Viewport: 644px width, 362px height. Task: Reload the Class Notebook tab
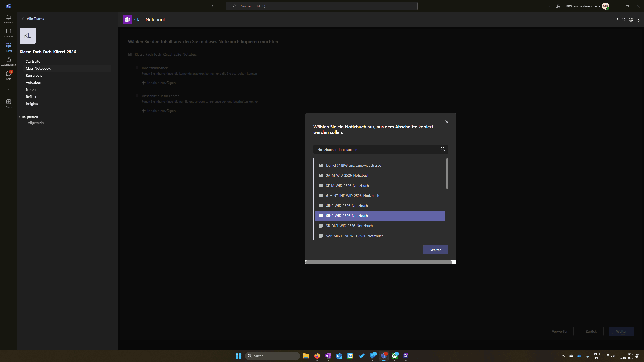623,20
